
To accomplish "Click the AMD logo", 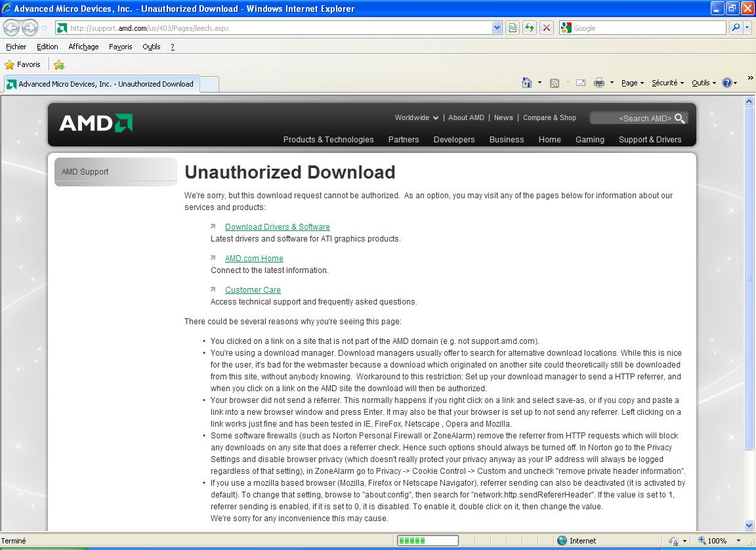I will [96, 123].
